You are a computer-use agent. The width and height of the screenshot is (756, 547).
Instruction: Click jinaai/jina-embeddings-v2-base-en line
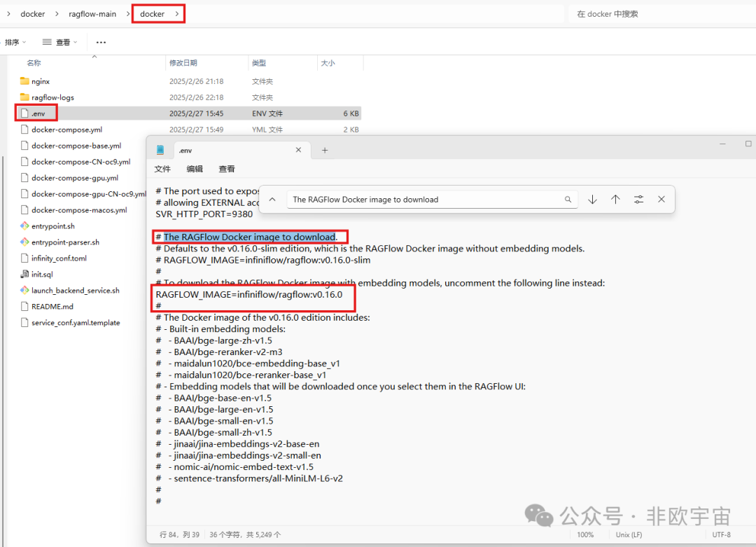point(237,444)
